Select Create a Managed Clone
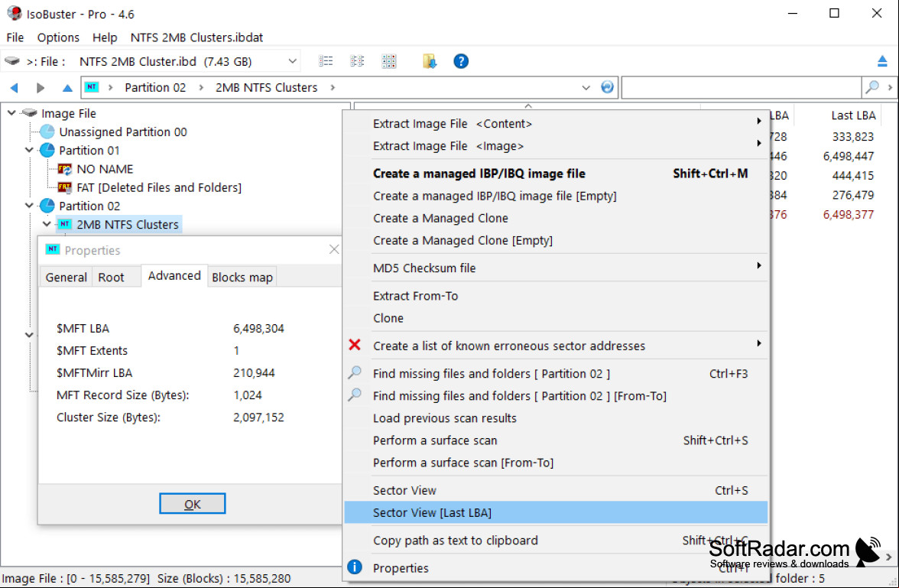Image resolution: width=899 pixels, height=588 pixels. click(x=556, y=218)
